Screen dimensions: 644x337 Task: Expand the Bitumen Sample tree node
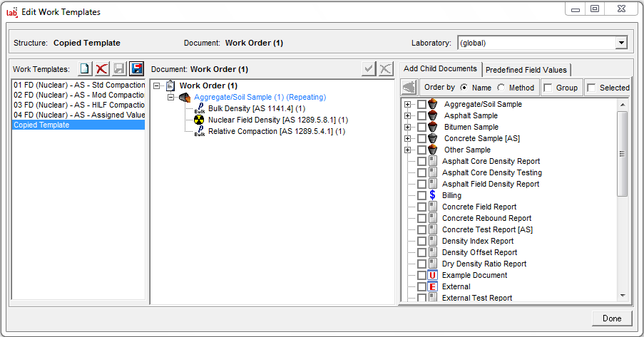(x=408, y=127)
